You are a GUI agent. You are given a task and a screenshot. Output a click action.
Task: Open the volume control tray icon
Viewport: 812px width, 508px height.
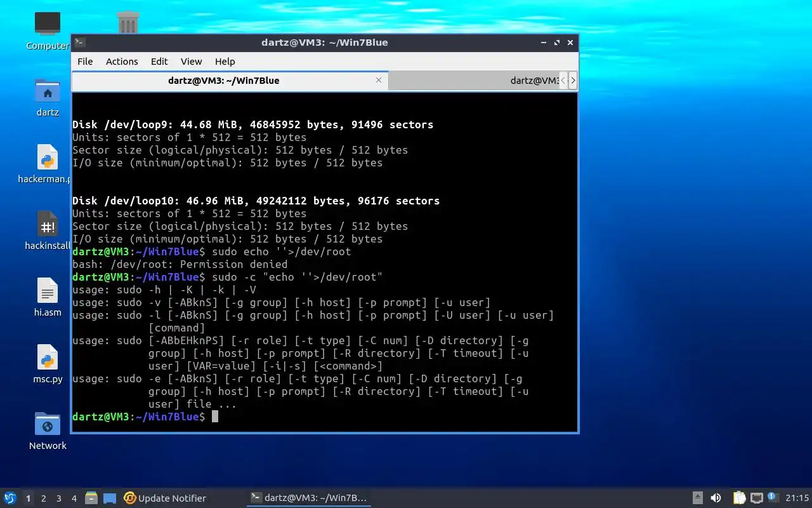[716, 498]
